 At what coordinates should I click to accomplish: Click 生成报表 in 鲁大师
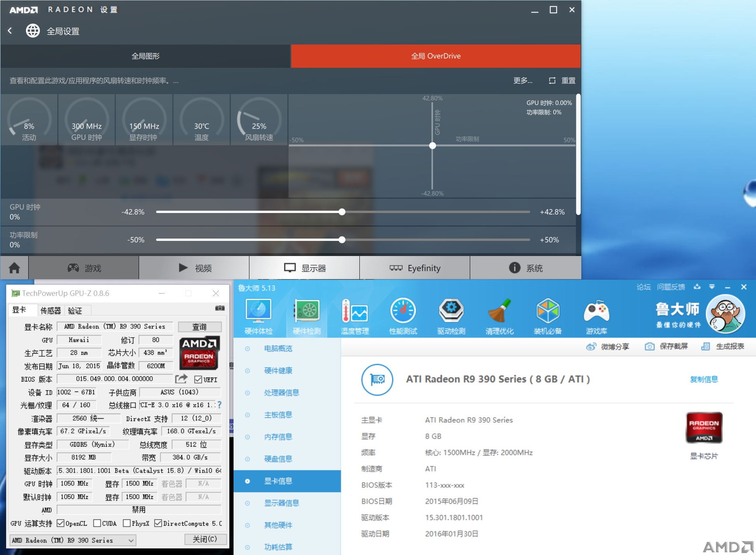[723, 346]
